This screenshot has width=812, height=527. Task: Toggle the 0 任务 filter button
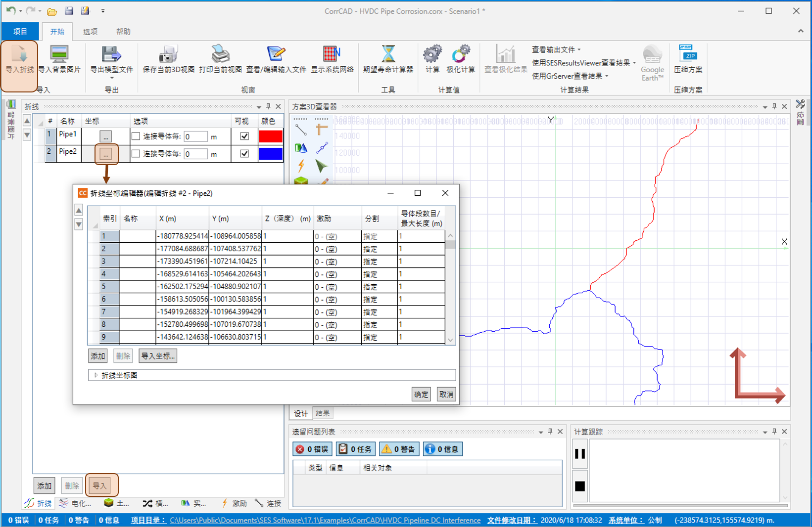coord(355,449)
